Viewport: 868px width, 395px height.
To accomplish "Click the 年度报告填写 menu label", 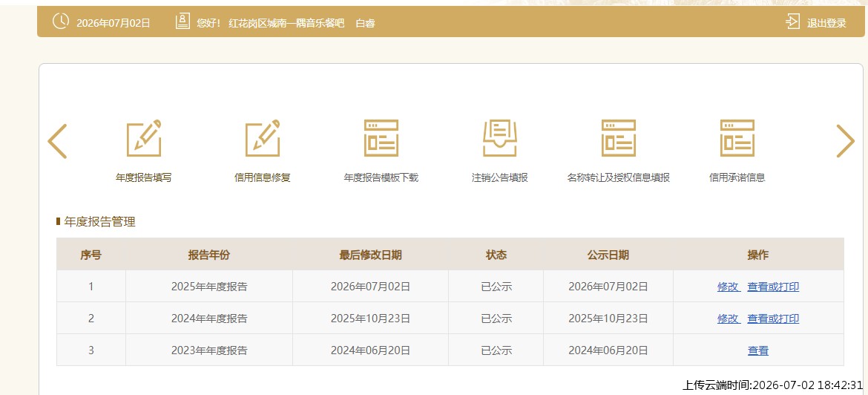I will (x=143, y=178).
